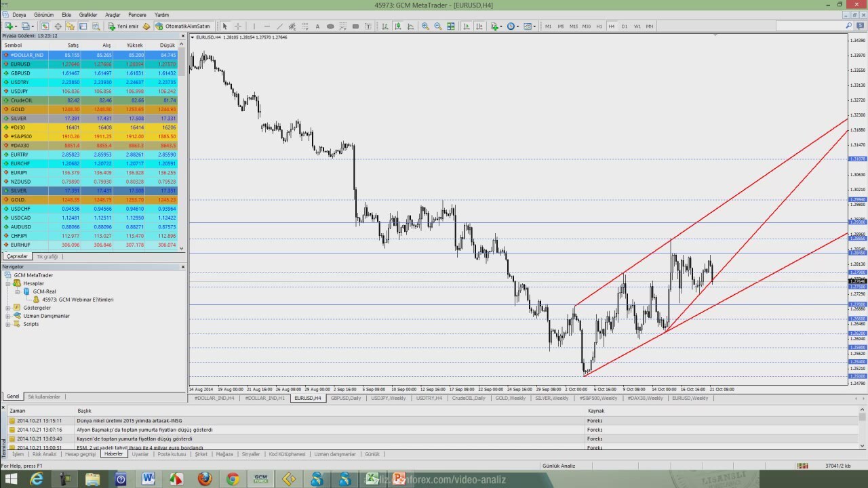The height and width of the screenshot is (488, 868).
Task: Select the equidistant channel tool
Action: pos(292,26)
